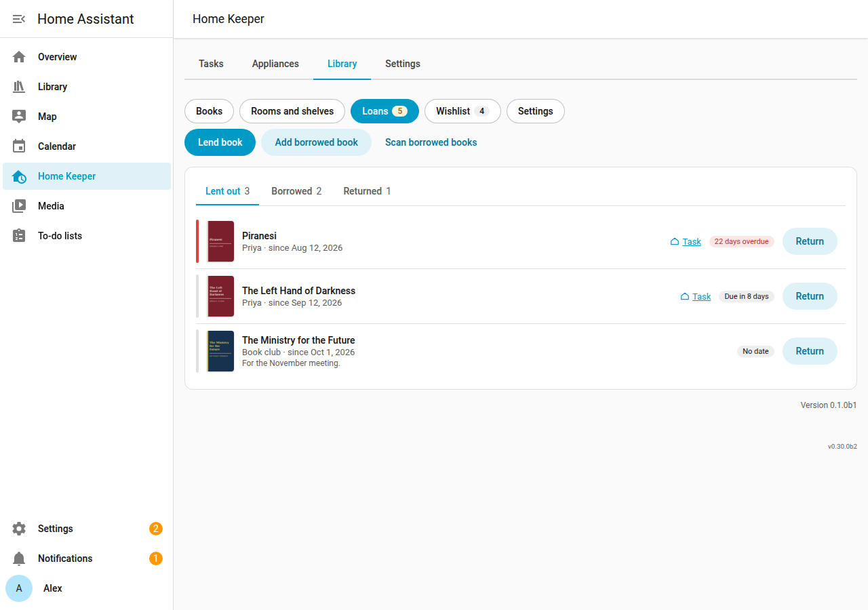868x610 pixels.
Task: Click task icon for The Left Hand of Darkness
Action: click(685, 297)
